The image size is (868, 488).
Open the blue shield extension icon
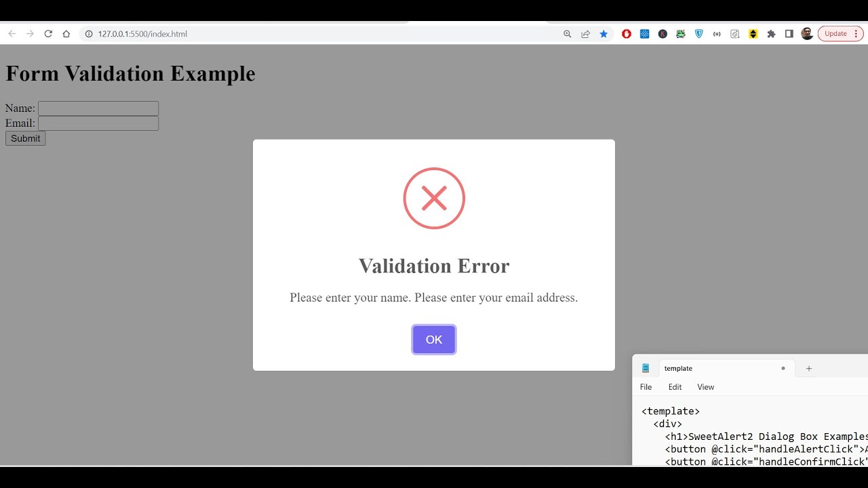[699, 34]
